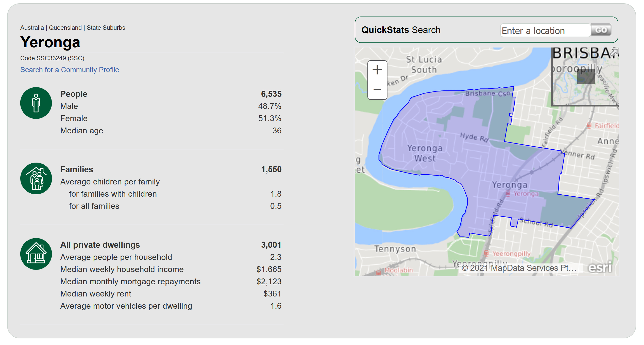Screen dimensions: 644x345
Task: Click the for all families value 0.5
Action: tap(276, 206)
